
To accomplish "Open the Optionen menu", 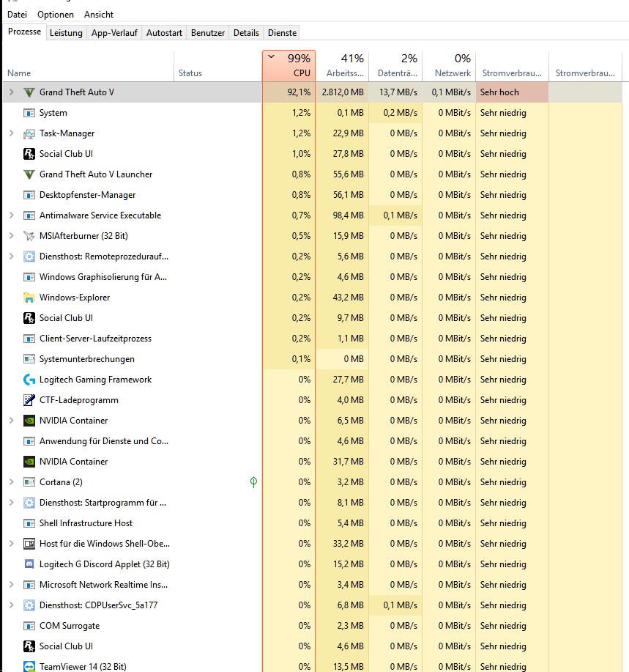I will 55,15.
